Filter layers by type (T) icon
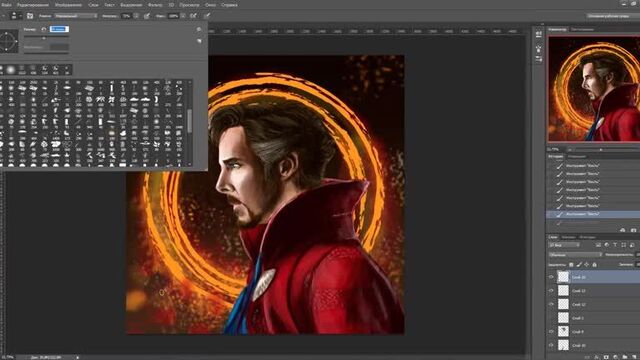 click(x=615, y=245)
